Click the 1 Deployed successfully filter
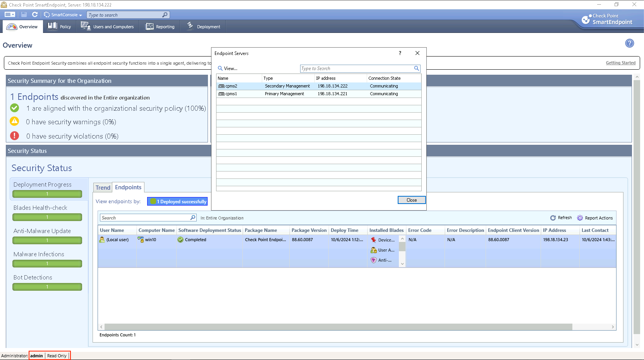 (x=178, y=202)
